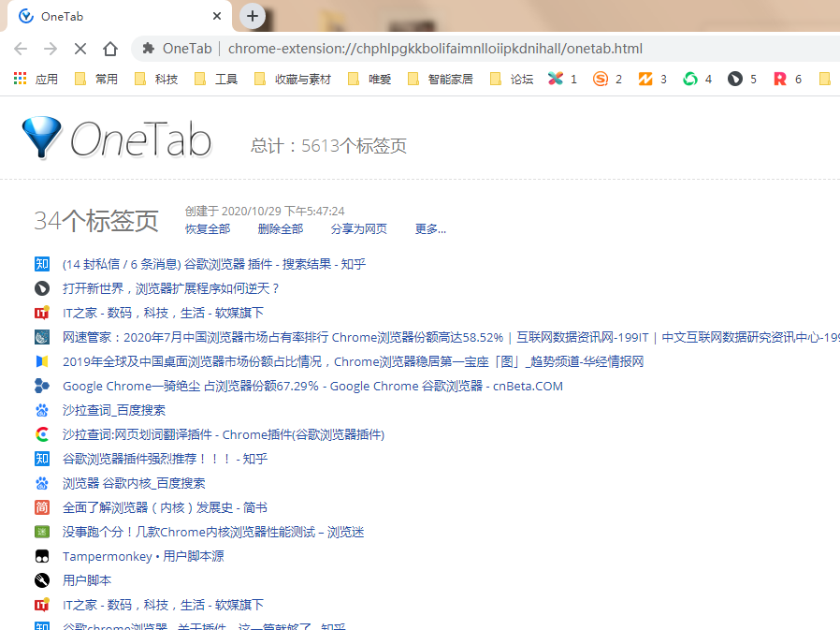Open 2019年全球及中国桌面浏览器市场份额 link

coord(353,361)
